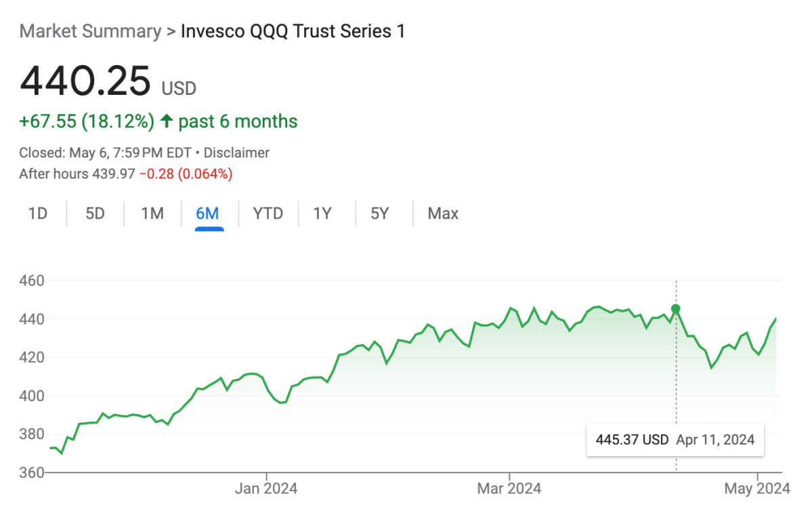The height and width of the screenshot is (513, 812).
Task: Click the +67.55 (18.12%) change text
Action: (87, 122)
